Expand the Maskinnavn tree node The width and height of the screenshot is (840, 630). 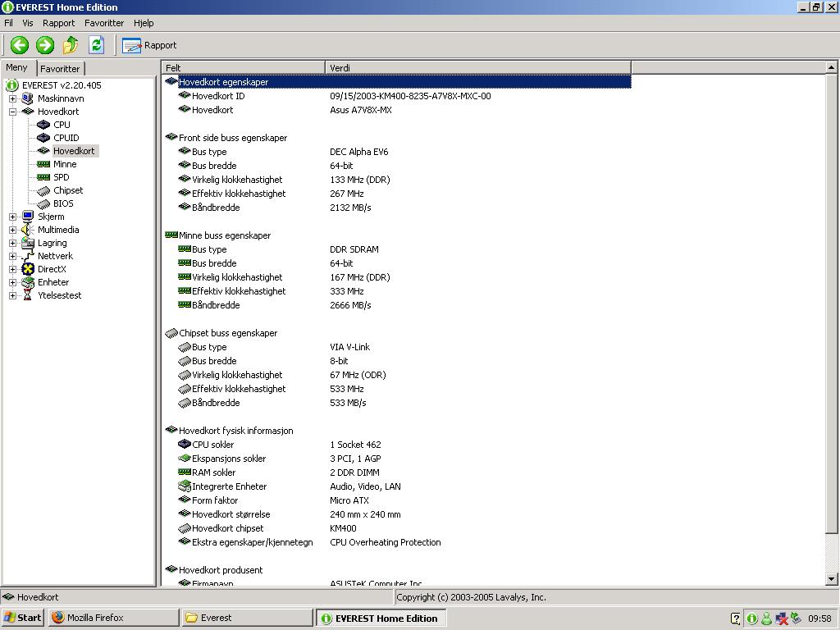tap(13, 98)
